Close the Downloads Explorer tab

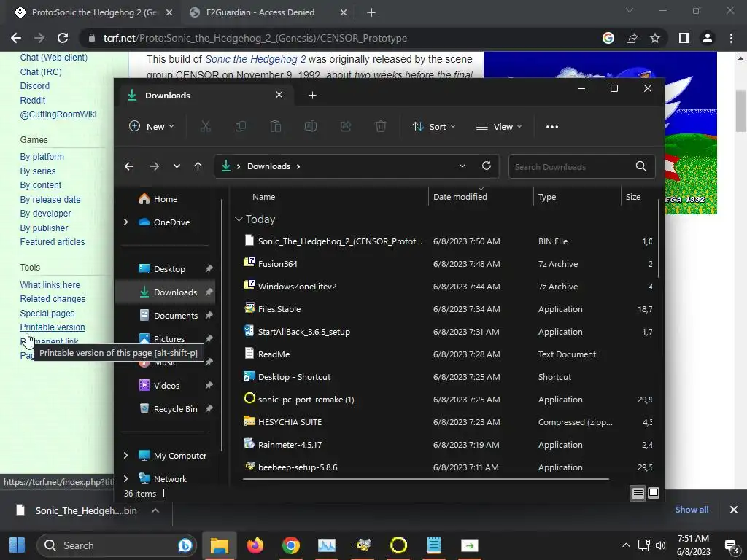tap(279, 95)
